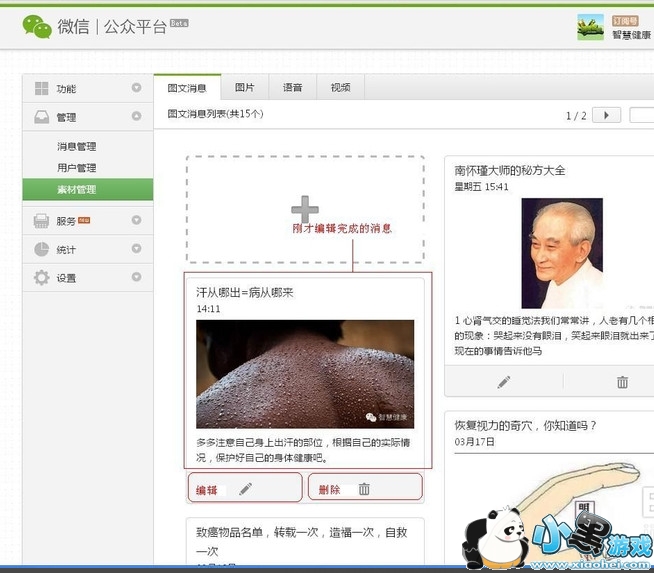Click the 图文消息列表(共15个) heading
The image size is (654, 573).
[x=215, y=114]
